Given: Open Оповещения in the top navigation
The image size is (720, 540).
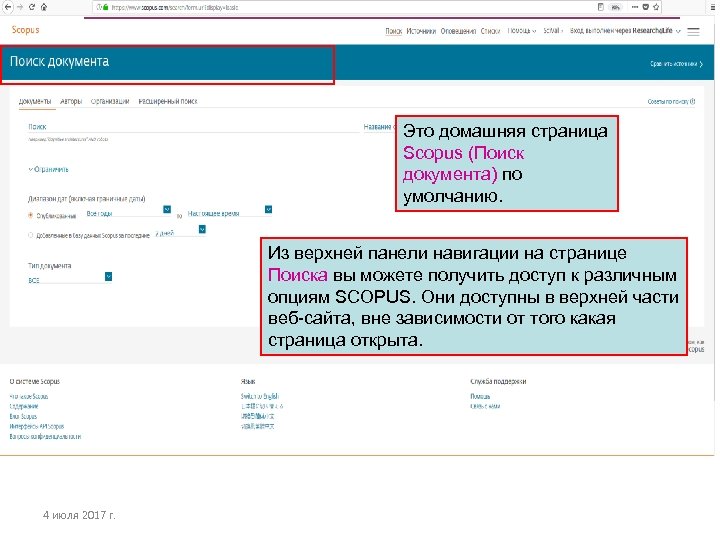Looking at the screenshot, I should click(458, 31).
